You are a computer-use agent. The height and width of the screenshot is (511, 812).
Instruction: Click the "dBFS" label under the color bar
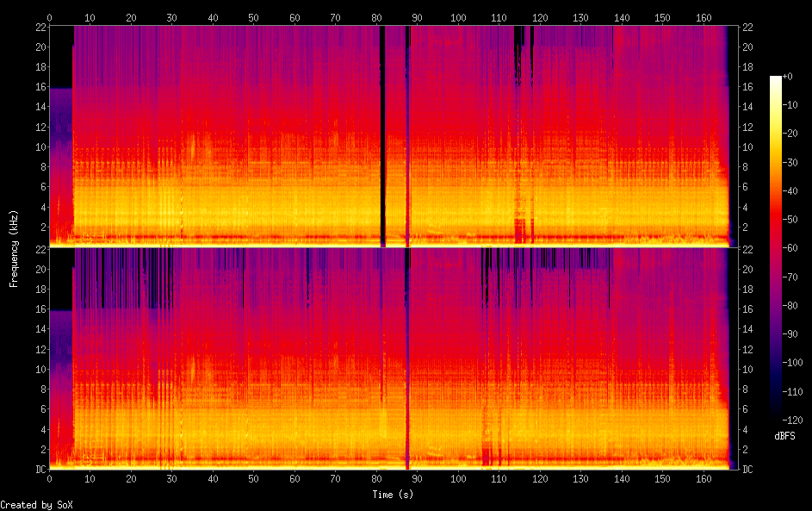click(784, 435)
